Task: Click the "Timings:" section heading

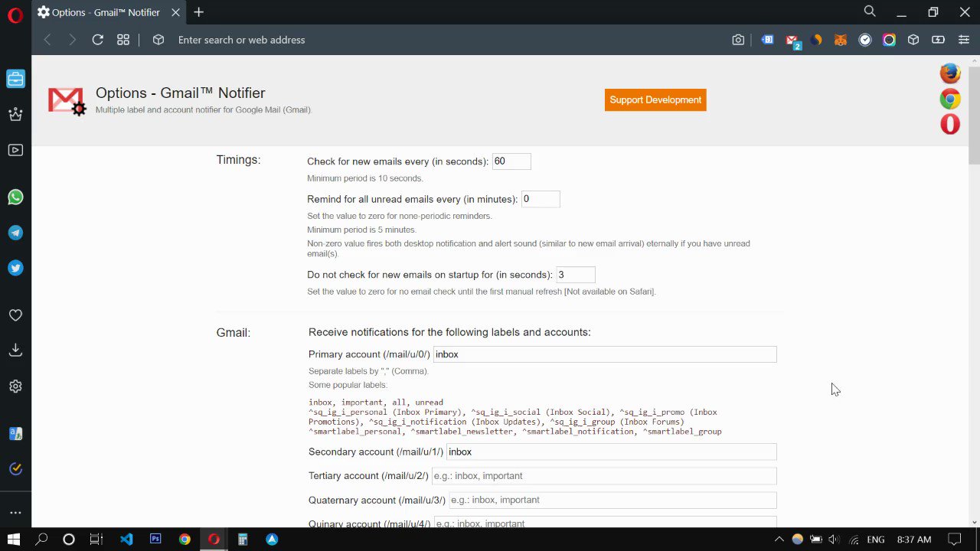Action: click(x=238, y=160)
